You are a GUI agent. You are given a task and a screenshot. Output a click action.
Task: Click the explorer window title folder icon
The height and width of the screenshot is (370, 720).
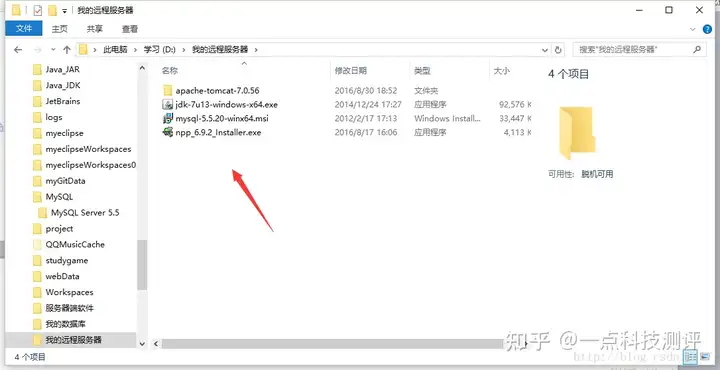point(16,10)
